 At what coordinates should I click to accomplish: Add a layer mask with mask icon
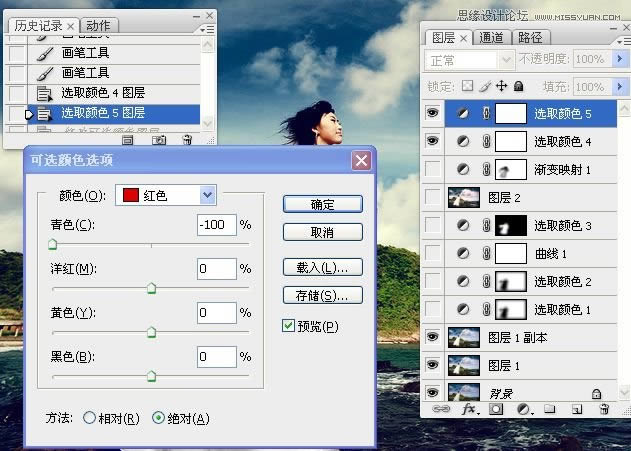coord(496,410)
